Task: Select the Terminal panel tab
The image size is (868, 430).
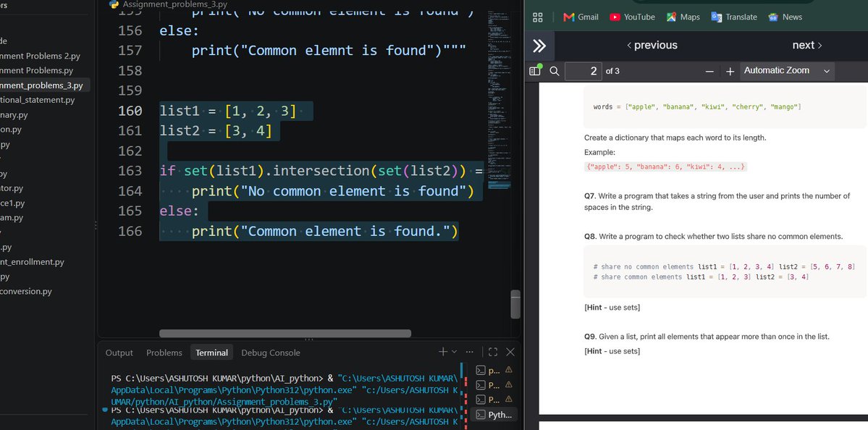Action: (211, 353)
